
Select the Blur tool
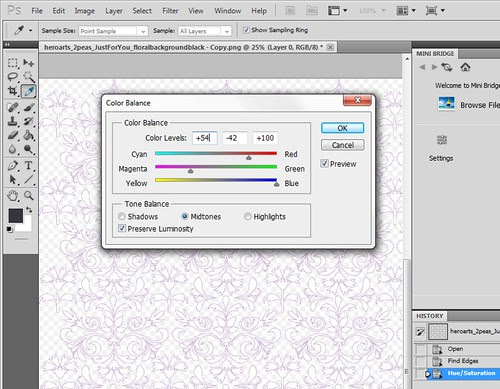[x=13, y=149]
